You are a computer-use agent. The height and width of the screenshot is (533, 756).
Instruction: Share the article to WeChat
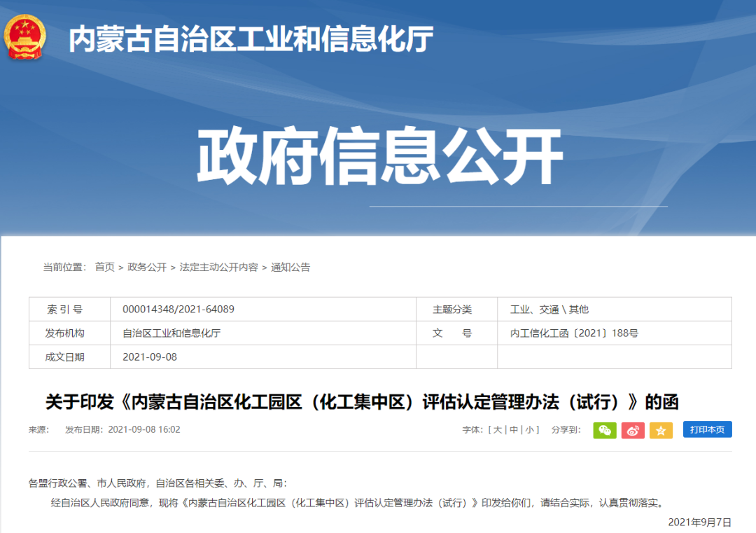(604, 430)
